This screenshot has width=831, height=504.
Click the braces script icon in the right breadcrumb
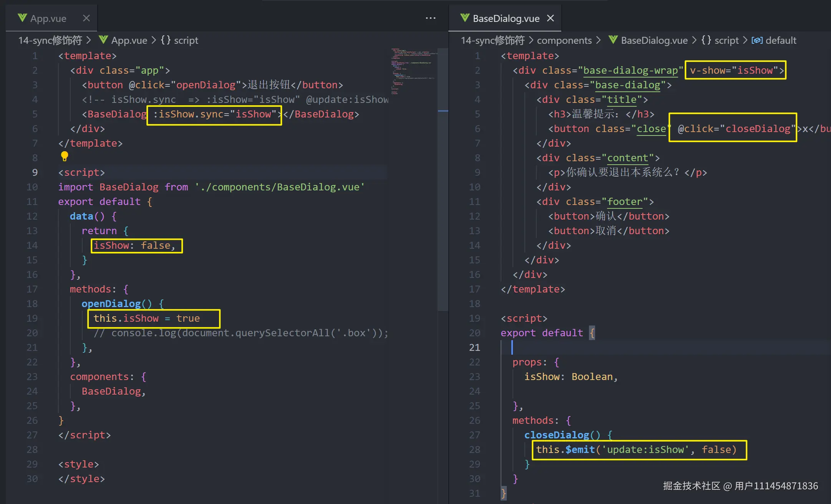706,40
